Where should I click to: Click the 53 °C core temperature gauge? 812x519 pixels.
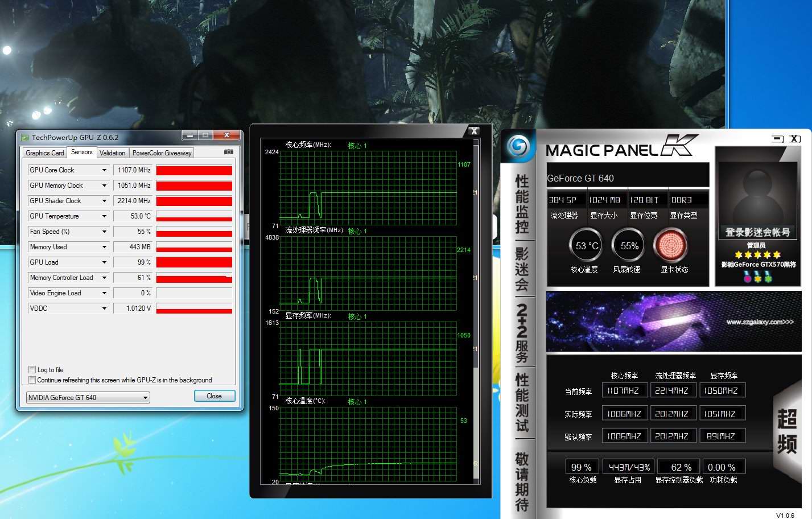(x=586, y=246)
